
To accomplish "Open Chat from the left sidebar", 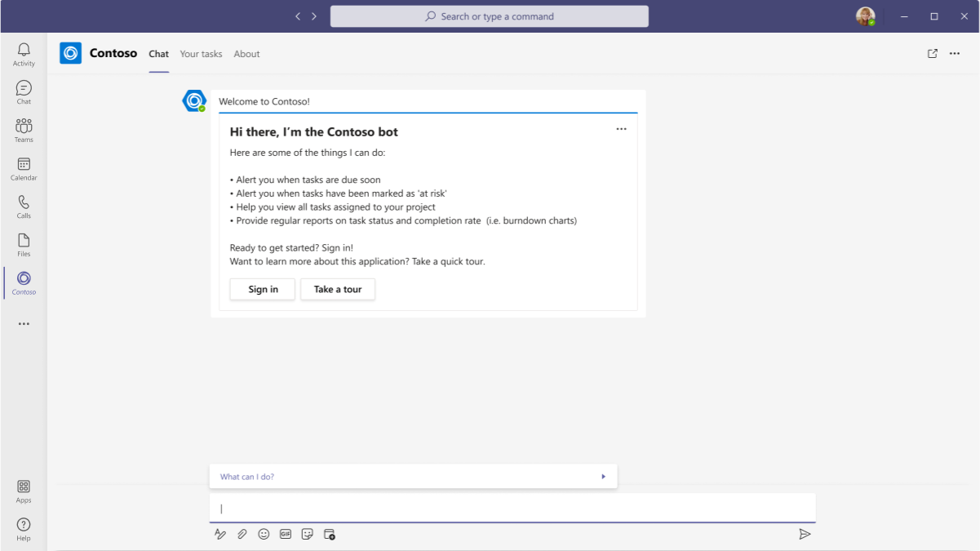I will pyautogui.click(x=24, y=93).
